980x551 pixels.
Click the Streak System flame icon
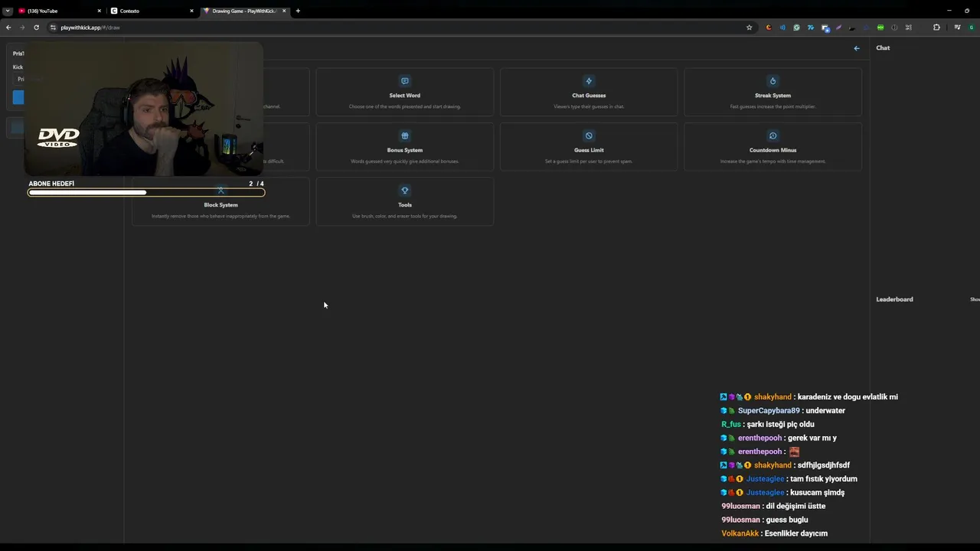[773, 81]
